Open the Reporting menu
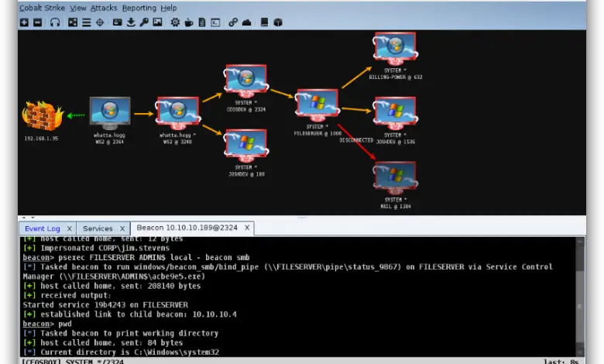 click(x=139, y=8)
